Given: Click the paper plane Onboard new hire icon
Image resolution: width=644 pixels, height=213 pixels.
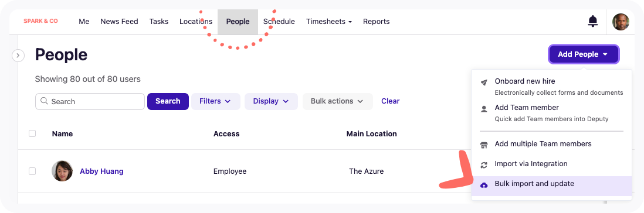Looking at the screenshot, I should tap(484, 83).
